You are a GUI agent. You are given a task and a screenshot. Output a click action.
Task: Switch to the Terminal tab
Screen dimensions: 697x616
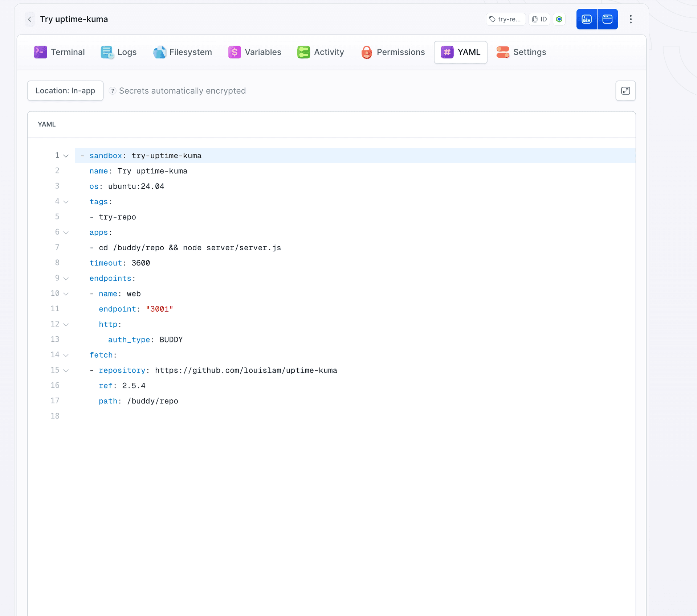coord(59,52)
